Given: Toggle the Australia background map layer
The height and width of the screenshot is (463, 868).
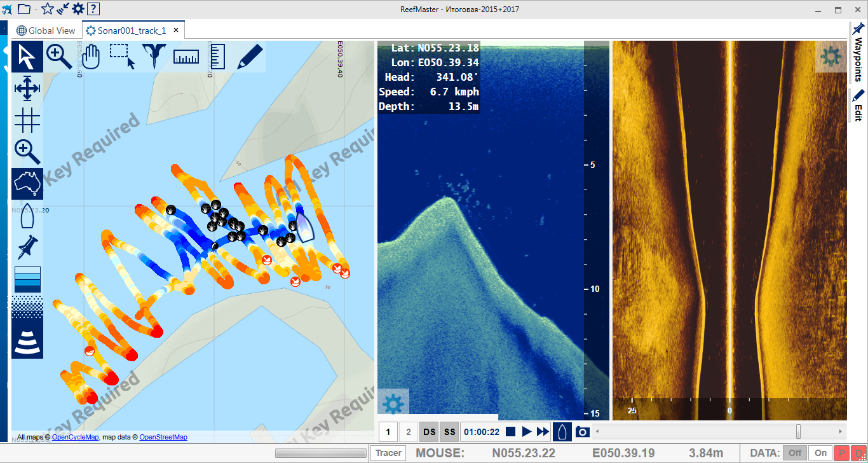Looking at the screenshot, I should point(27,184).
